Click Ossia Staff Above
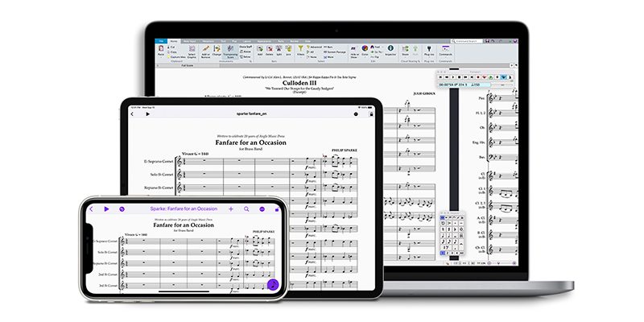644x322 pixels. pos(246,52)
